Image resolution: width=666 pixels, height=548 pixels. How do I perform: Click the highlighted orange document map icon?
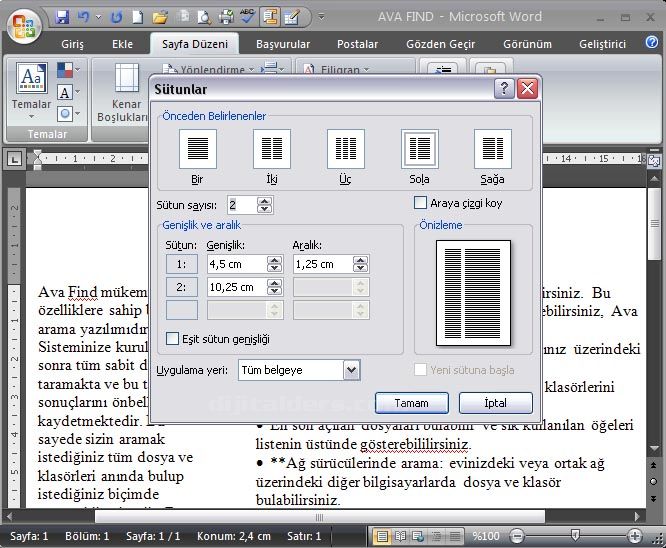[x=270, y=17]
